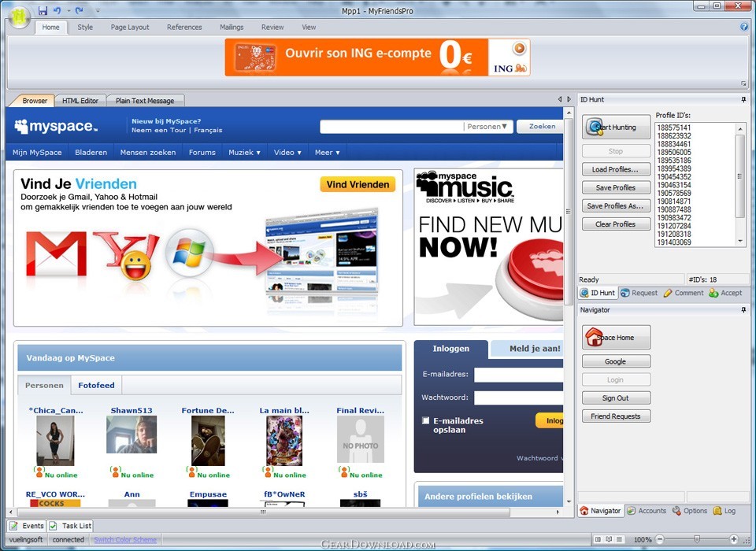The image size is (756, 551).
Task: Click the Switch Color Scheme link
Action: tap(125, 539)
